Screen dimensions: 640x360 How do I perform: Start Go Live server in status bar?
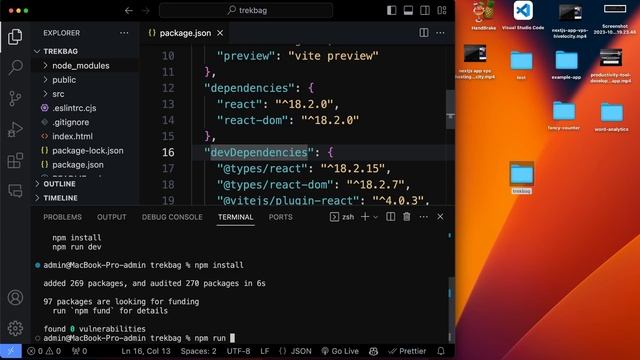340,351
